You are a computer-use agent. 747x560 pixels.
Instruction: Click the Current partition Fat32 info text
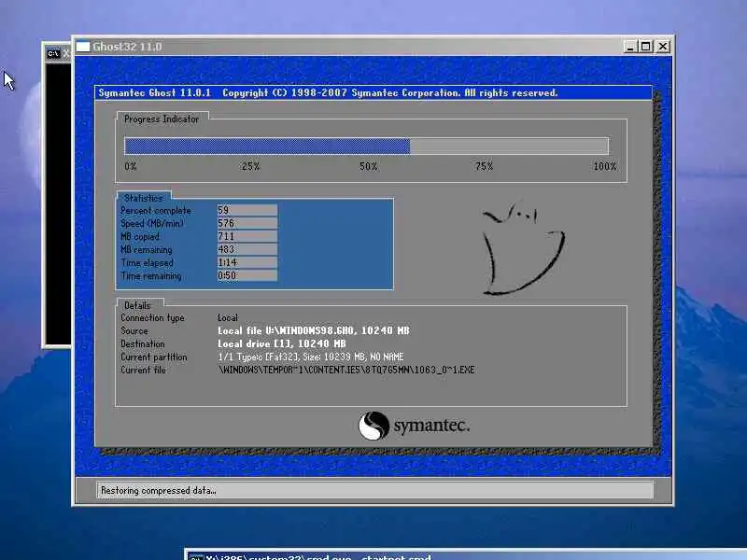pos(310,357)
